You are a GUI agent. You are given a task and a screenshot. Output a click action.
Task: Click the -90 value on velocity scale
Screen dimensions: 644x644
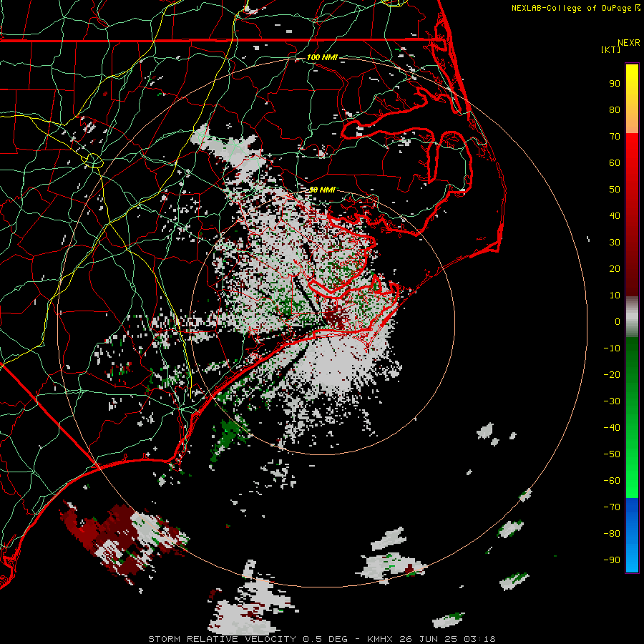tap(612, 560)
